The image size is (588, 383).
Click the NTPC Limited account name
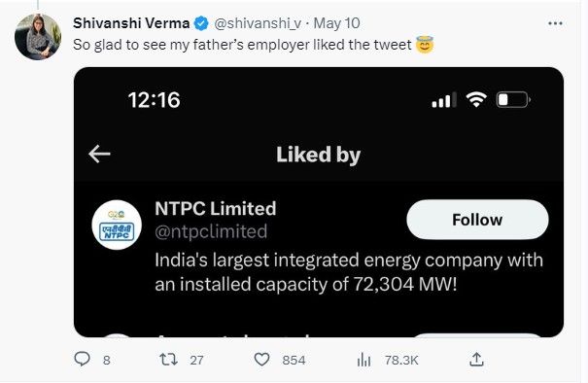[x=215, y=208]
